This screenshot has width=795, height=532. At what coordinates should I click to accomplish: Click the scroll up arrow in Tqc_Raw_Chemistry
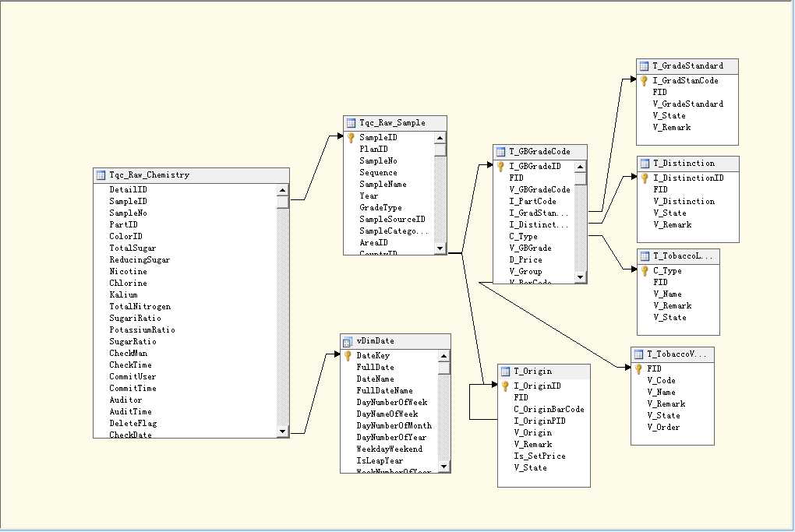282,191
